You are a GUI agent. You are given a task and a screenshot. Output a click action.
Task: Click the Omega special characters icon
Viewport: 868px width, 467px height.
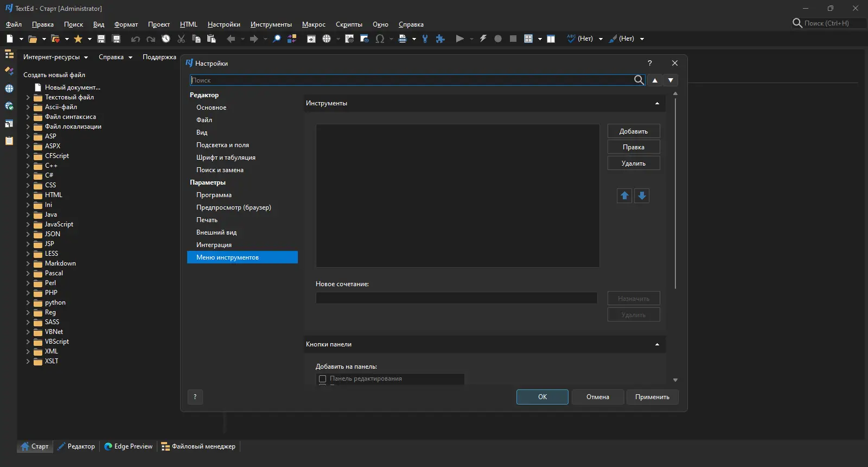380,39
